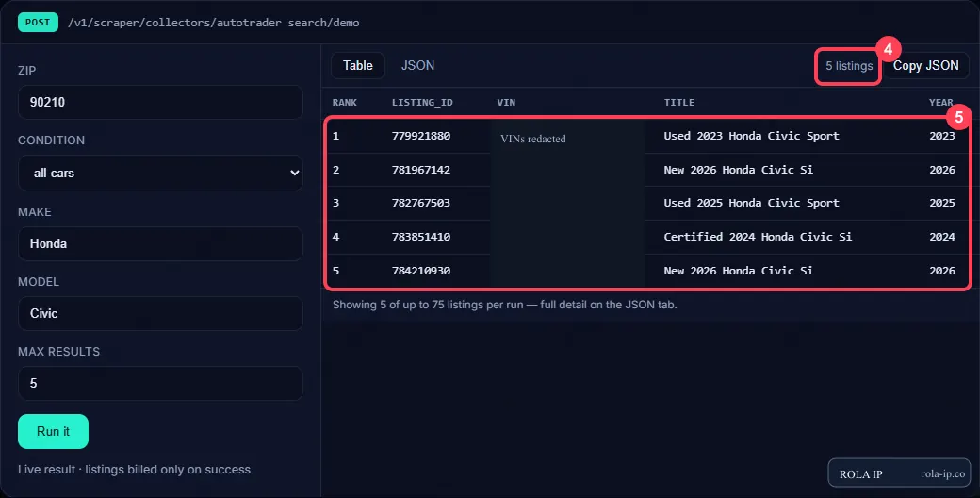Image resolution: width=980 pixels, height=498 pixels.
Task: Select listing ID 784210930
Action: coord(421,271)
